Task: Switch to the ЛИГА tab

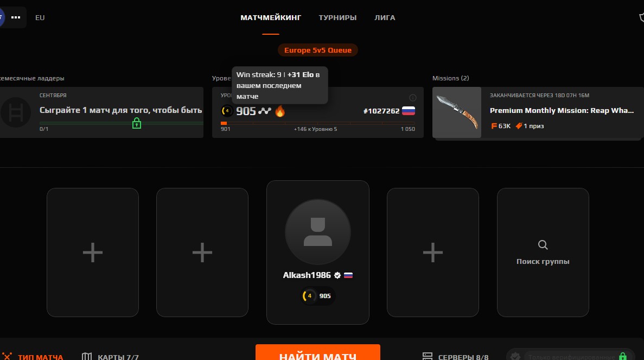Action: pos(385,18)
